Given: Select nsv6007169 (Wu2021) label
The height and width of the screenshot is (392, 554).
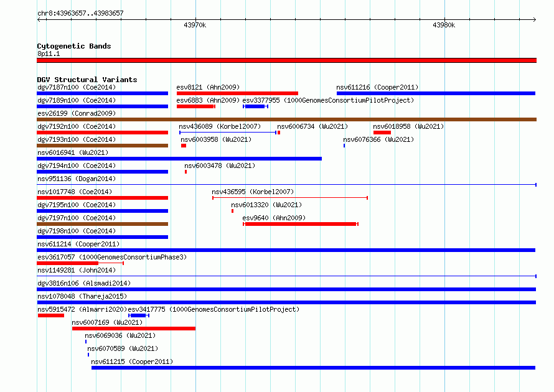Looking at the screenshot, I should tap(107, 322).
